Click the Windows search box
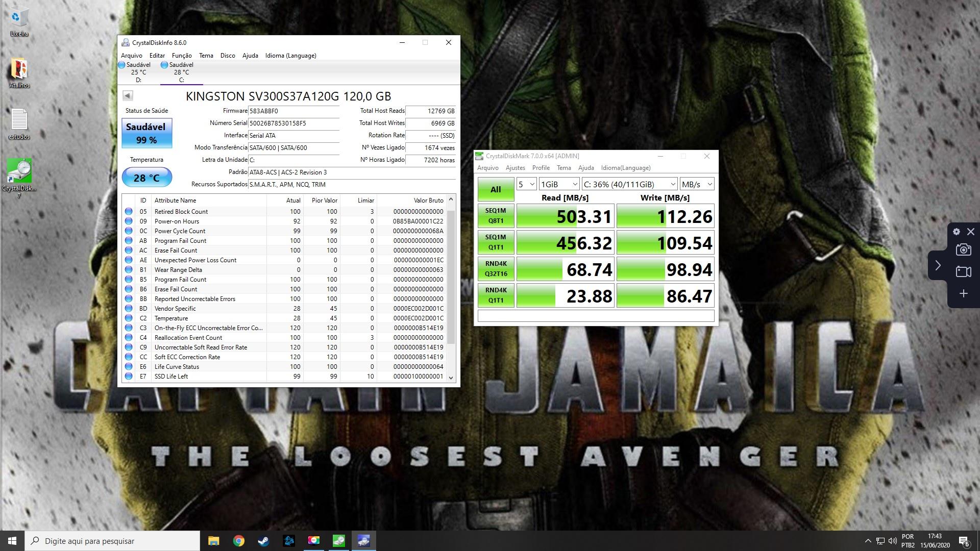Image resolution: width=980 pixels, height=551 pixels. coord(112,541)
